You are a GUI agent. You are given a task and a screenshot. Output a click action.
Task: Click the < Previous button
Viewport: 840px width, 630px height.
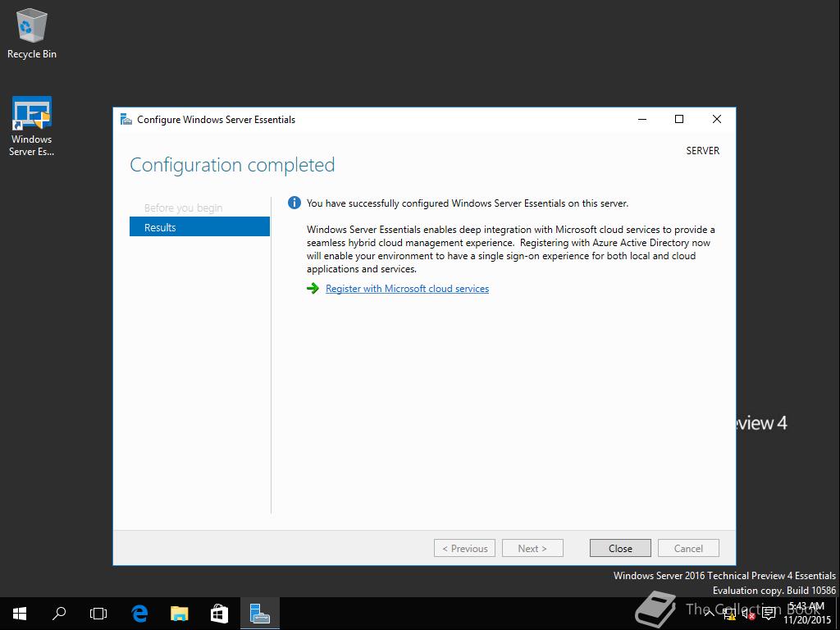(x=464, y=548)
